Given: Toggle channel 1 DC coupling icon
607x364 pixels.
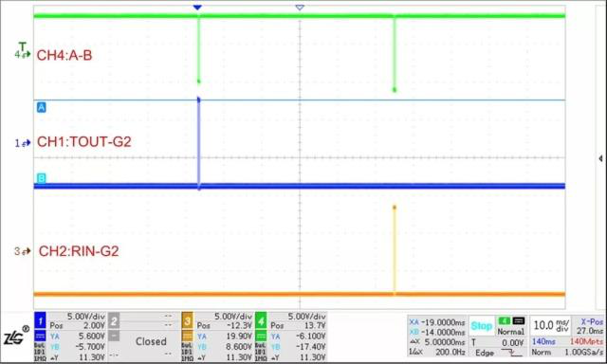Looking at the screenshot, I should [40, 336].
